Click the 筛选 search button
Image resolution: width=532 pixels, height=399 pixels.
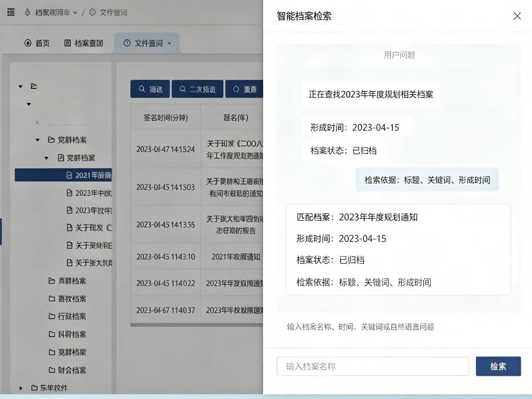point(150,89)
